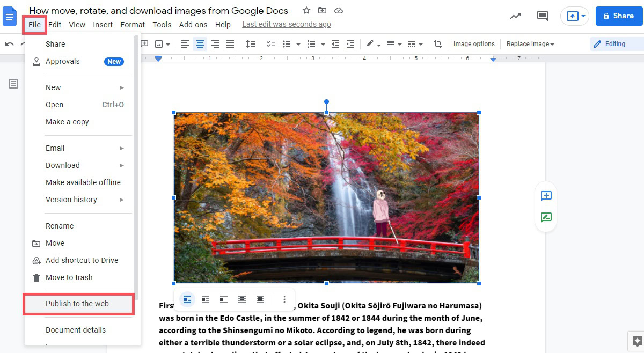The height and width of the screenshot is (353, 644).
Task: Click the undo arrow in toolbar
Action: tap(9, 44)
